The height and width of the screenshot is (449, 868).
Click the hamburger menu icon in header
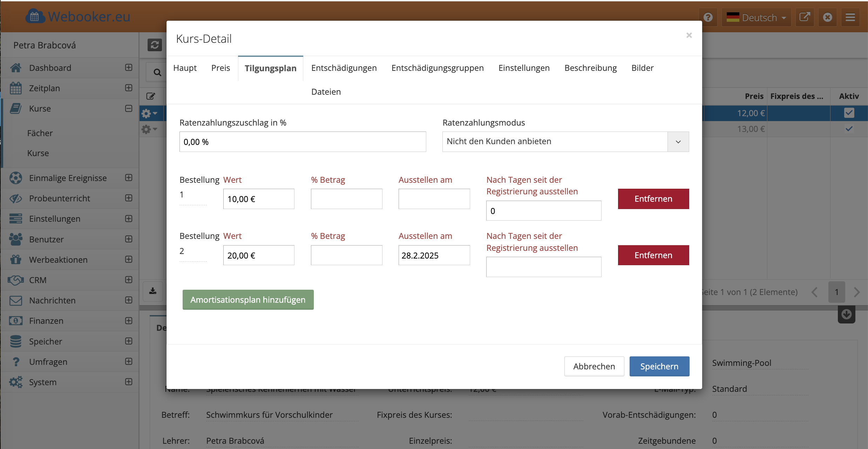pyautogui.click(x=850, y=17)
